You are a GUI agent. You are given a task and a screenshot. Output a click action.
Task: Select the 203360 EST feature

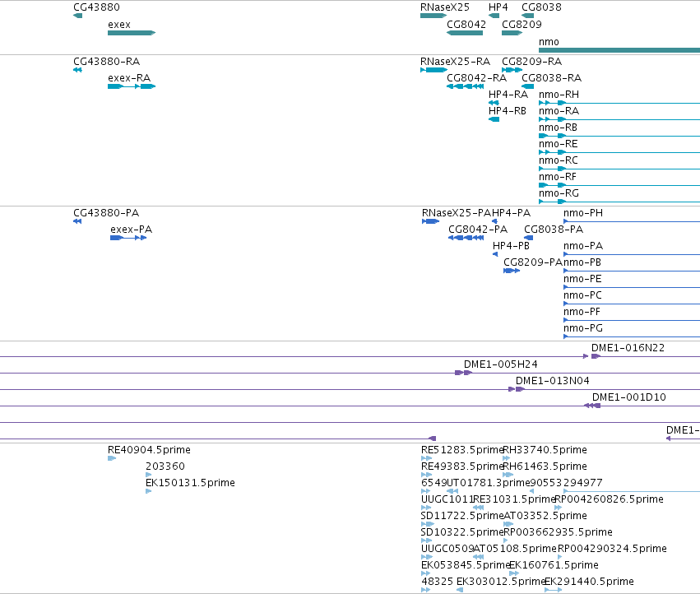pos(149,475)
